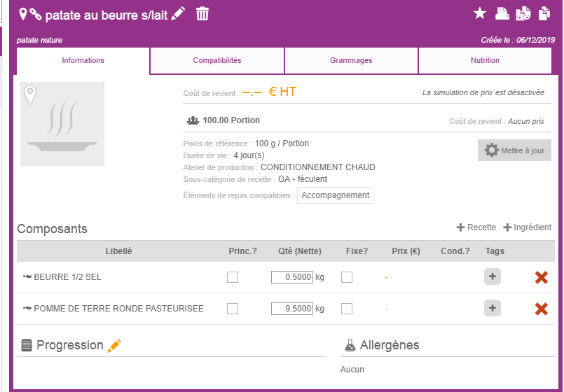Check Princ. box for BEURRE 1/2 SEL
Screen dimensions: 564x392
(x=233, y=277)
